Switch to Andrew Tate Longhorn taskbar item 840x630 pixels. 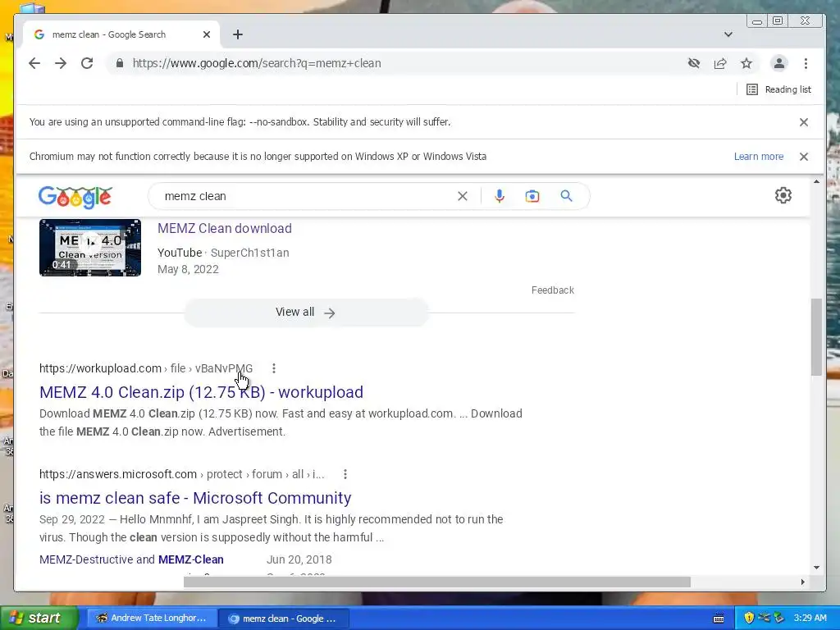[x=152, y=619]
